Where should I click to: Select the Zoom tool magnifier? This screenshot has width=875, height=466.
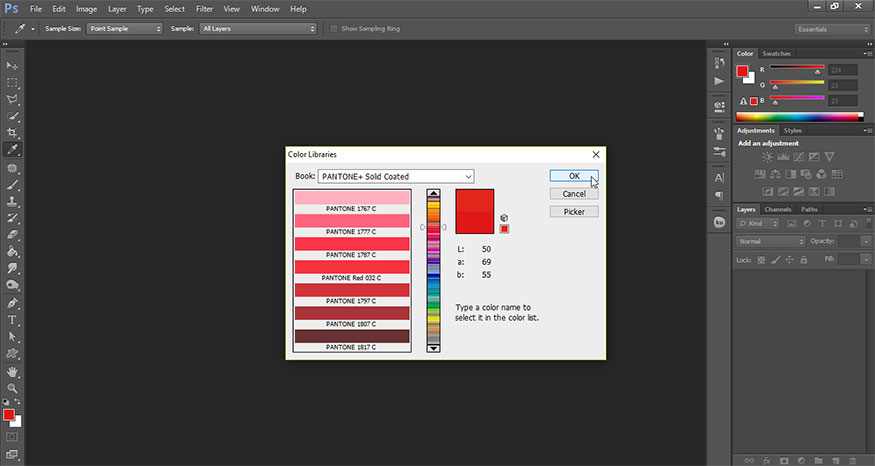click(x=13, y=388)
